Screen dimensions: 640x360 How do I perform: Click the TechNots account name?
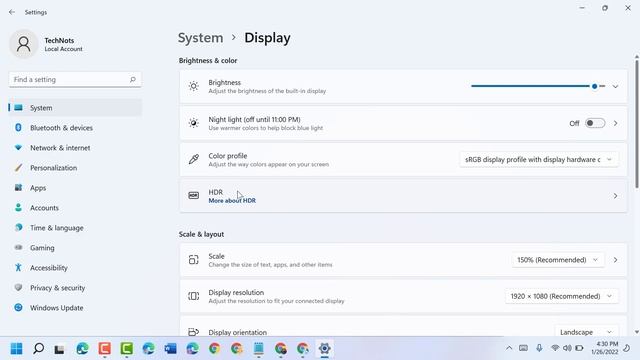[59, 40]
